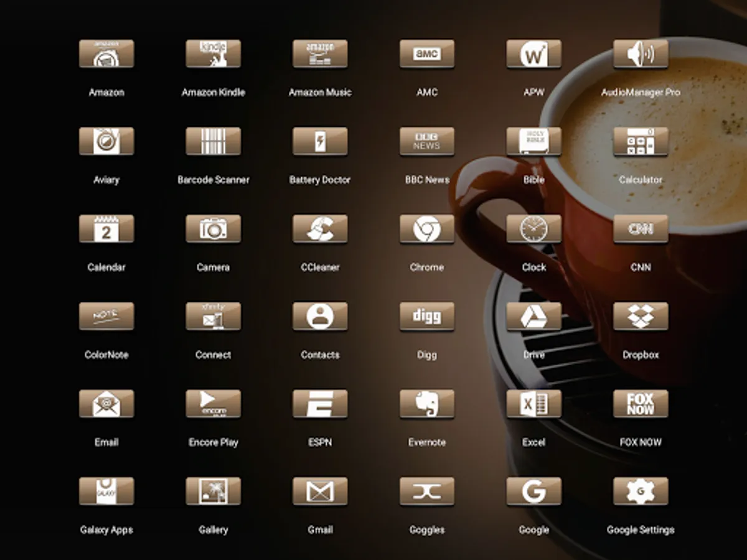Open Gmail
The height and width of the screenshot is (560, 747).
coord(320,492)
